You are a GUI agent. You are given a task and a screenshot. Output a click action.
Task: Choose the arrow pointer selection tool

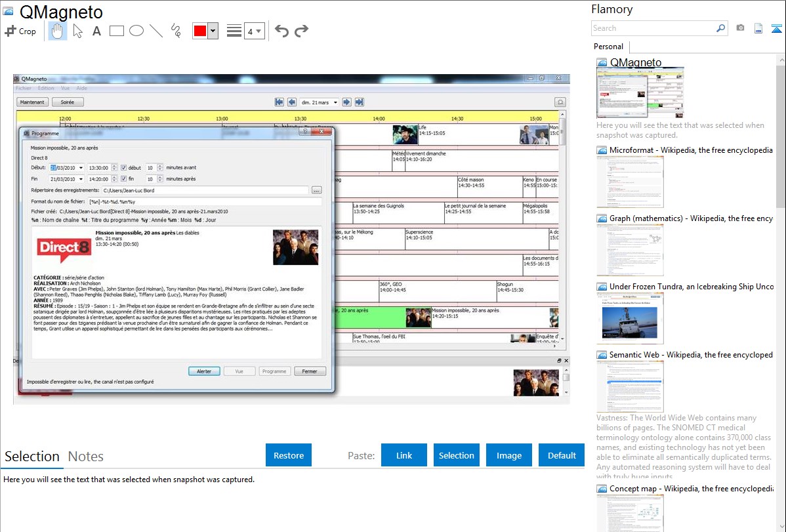77,31
